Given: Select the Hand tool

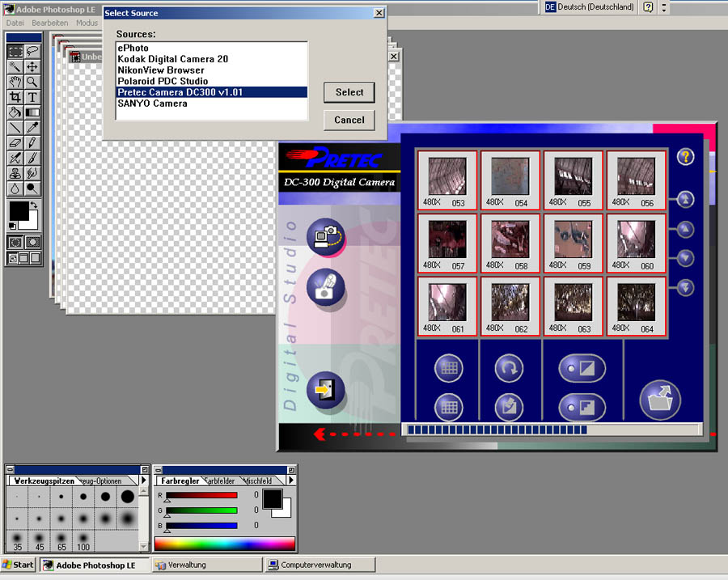Looking at the screenshot, I should coord(15,83).
